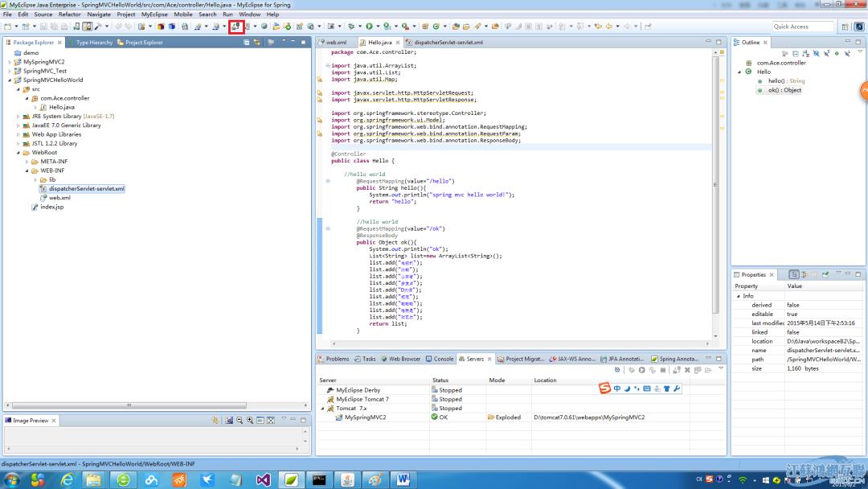Toggle Link with Editor in Package Explorer

tap(258, 43)
